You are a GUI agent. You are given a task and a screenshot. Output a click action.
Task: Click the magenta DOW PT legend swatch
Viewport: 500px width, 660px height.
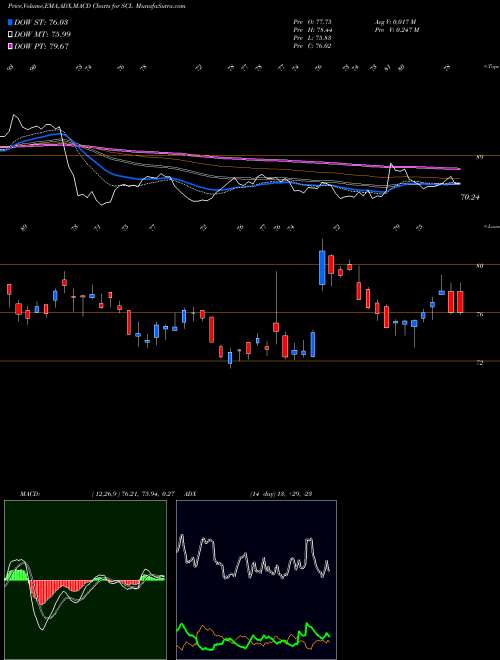pyautogui.click(x=10, y=46)
